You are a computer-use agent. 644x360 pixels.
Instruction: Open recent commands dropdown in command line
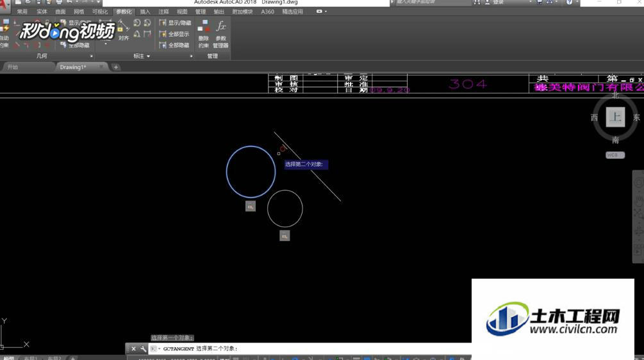click(155, 348)
